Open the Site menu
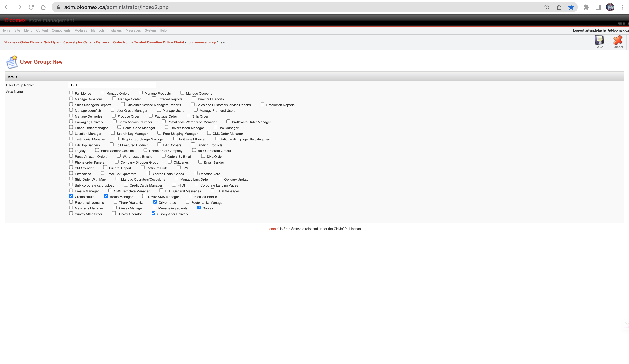 (x=17, y=30)
